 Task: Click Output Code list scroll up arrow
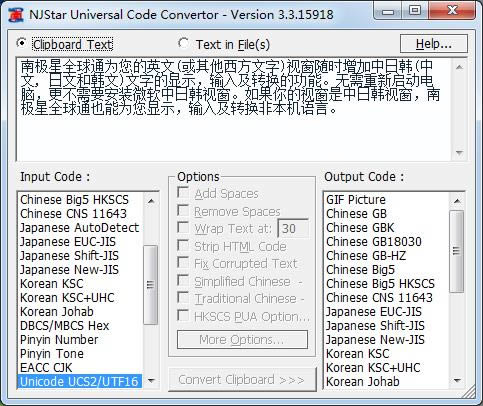pyautogui.click(x=457, y=200)
